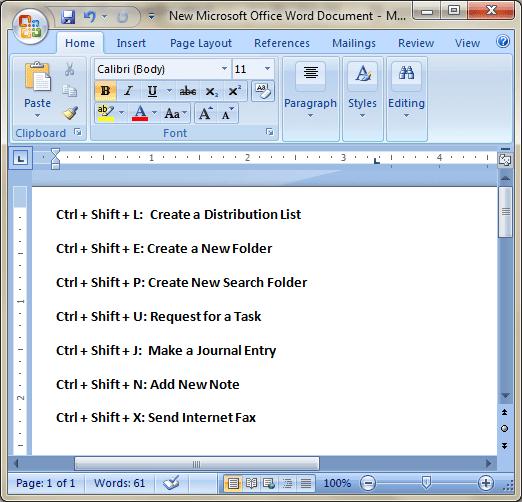This screenshot has width=522, height=502.
Task: Expand font color options arrow
Action: click(154, 113)
